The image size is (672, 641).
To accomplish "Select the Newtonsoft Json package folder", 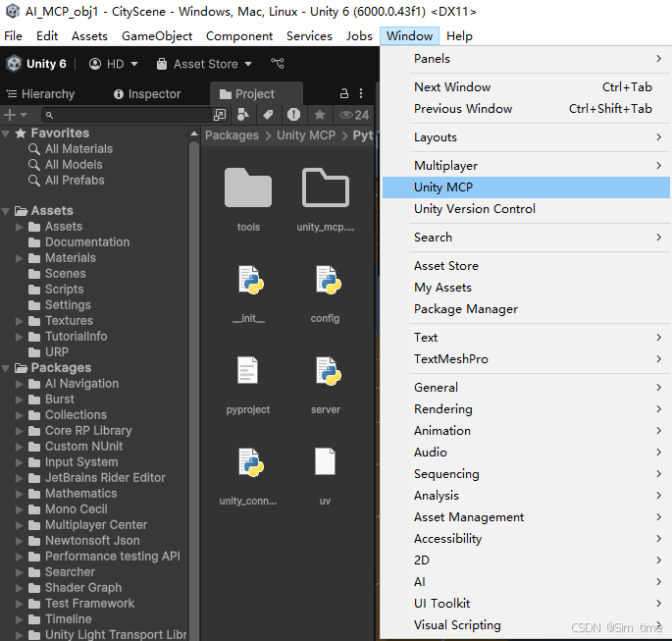I will tap(84, 541).
